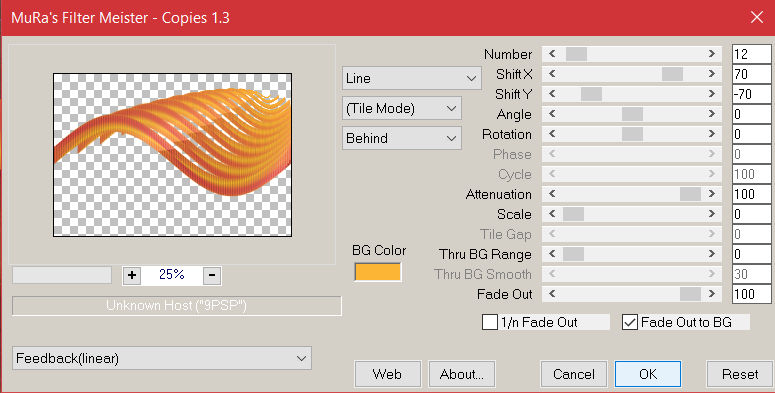Image resolution: width=775 pixels, height=393 pixels.
Task: Click the Angle value field
Action: tap(751, 114)
